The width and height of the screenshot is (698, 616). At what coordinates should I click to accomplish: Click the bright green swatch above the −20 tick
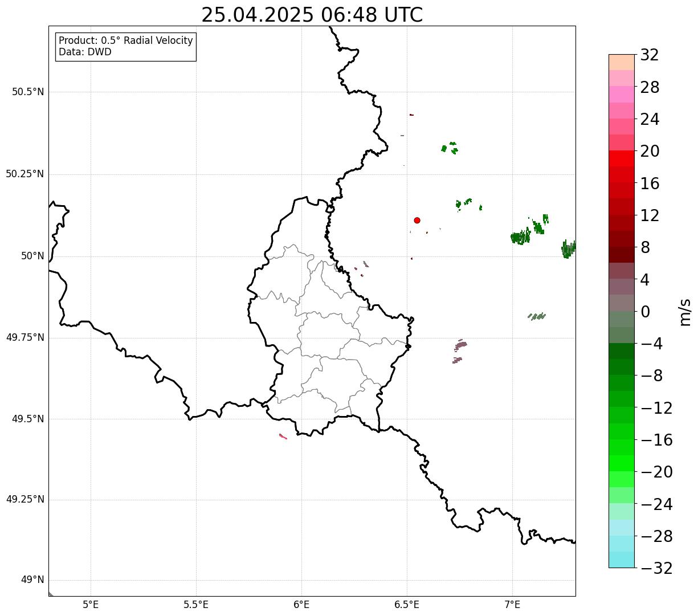pos(622,463)
